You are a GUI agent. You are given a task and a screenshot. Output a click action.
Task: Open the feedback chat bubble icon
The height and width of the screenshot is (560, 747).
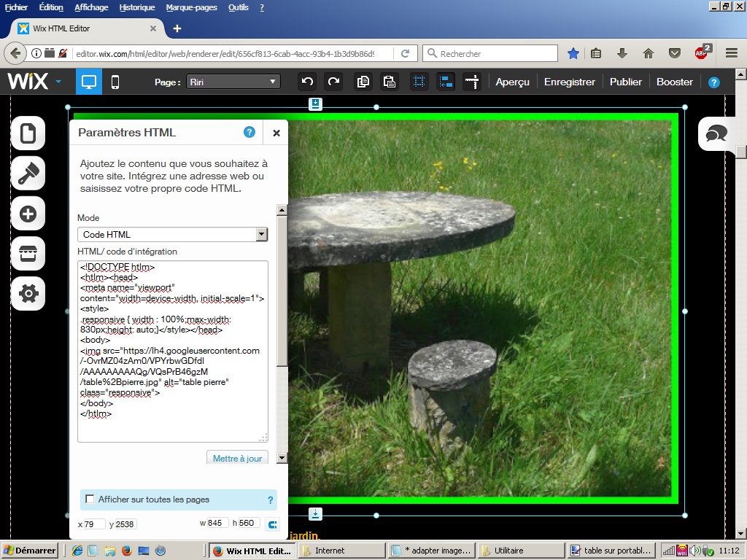pyautogui.click(x=716, y=134)
